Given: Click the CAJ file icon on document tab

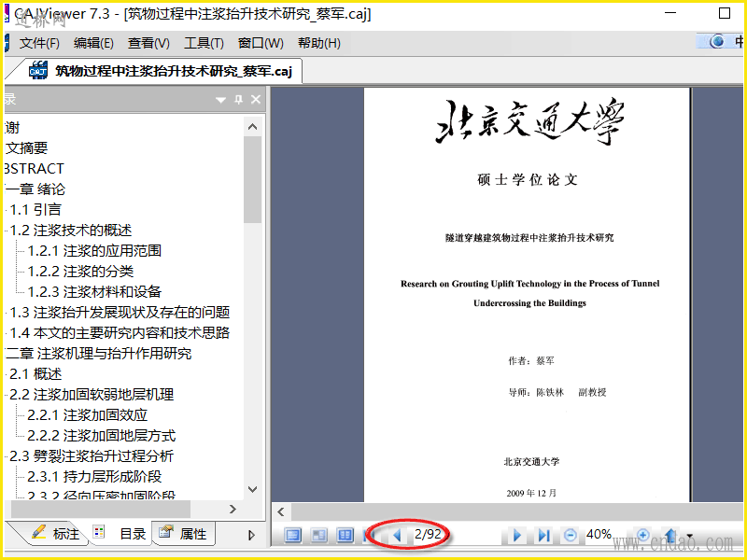Looking at the screenshot, I should 38,71.
